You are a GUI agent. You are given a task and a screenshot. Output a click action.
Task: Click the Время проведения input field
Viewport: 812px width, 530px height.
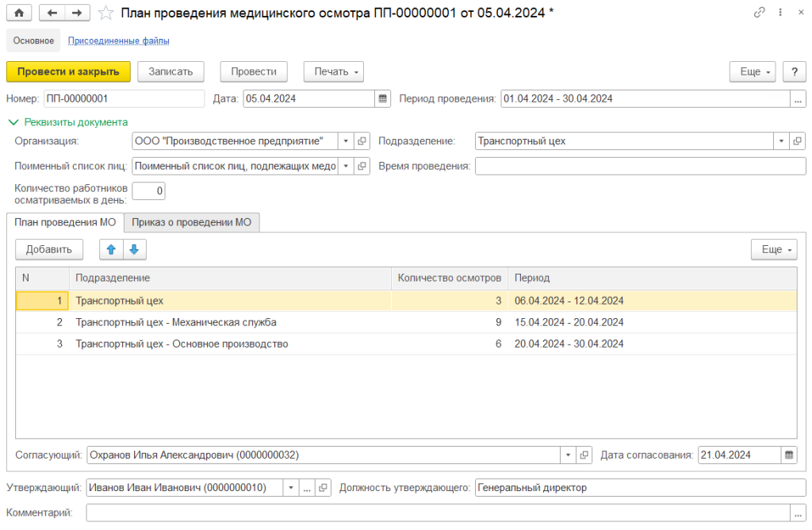tap(639, 166)
